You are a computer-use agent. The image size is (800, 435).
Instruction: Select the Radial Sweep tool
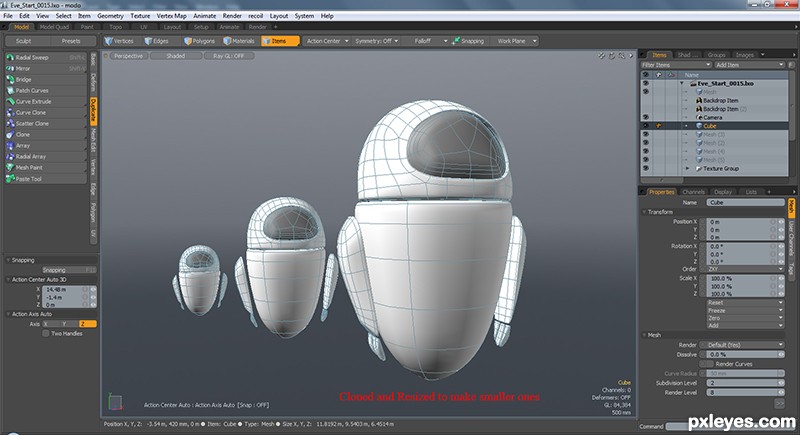click(45, 57)
